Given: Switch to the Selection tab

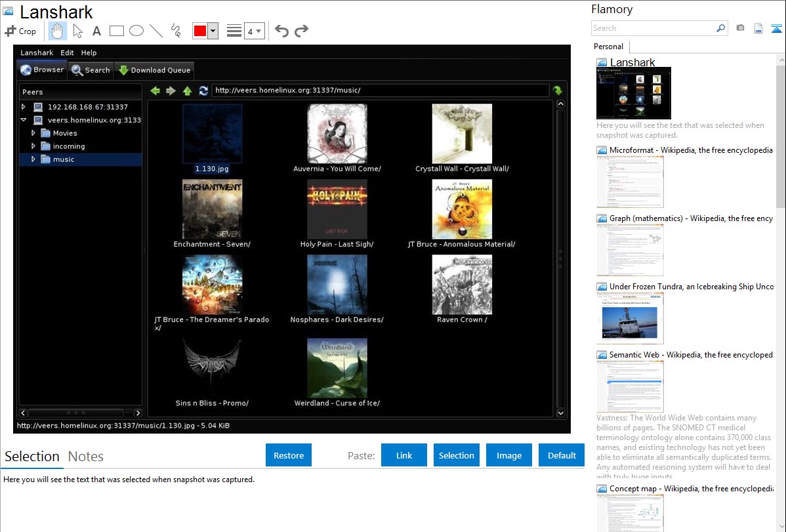Looking at the screenshot, I should pos(32,457).
